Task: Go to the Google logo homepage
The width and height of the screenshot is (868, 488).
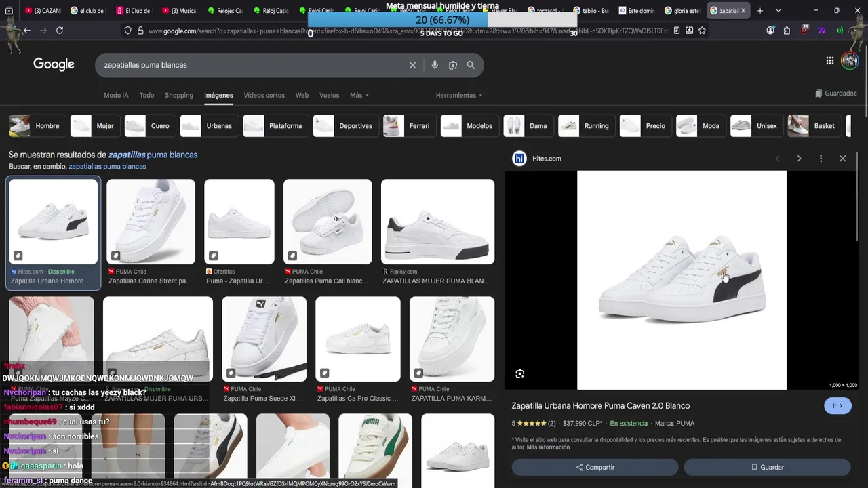Action: coord(54,64)
